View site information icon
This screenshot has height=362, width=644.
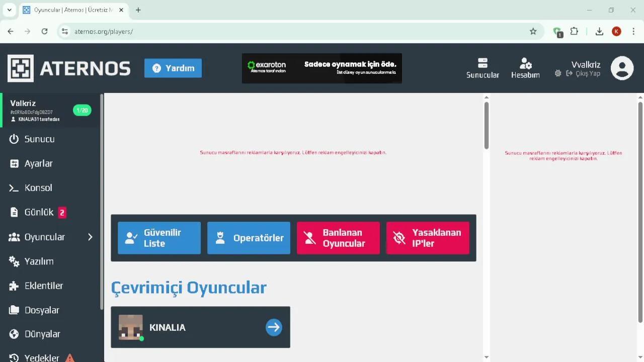(x=64, y=31)
